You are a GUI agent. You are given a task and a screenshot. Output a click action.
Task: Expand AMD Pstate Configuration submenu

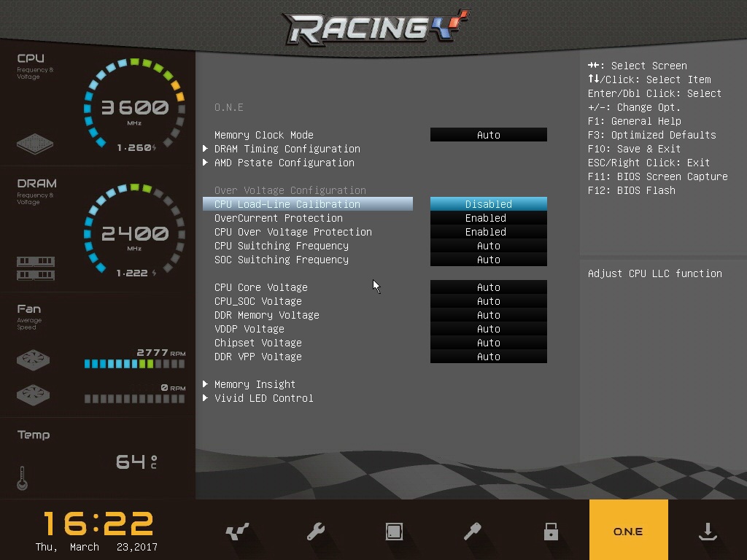click(285, 163)
